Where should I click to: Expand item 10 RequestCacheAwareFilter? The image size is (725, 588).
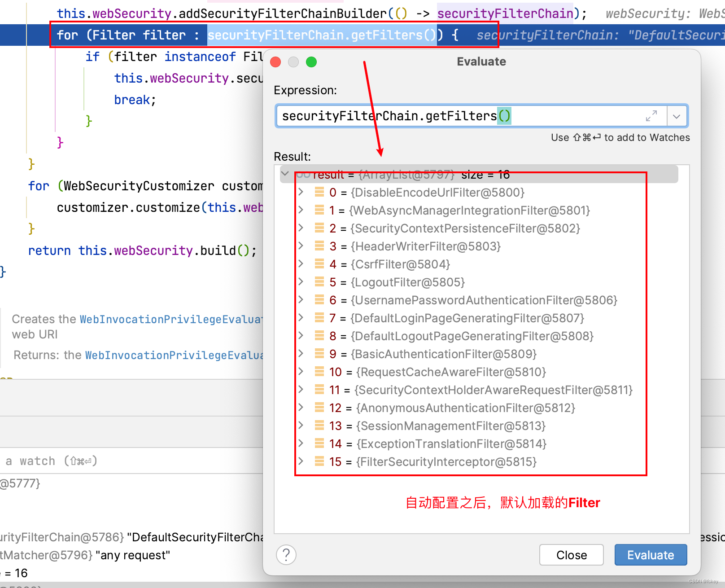(301, 372)
